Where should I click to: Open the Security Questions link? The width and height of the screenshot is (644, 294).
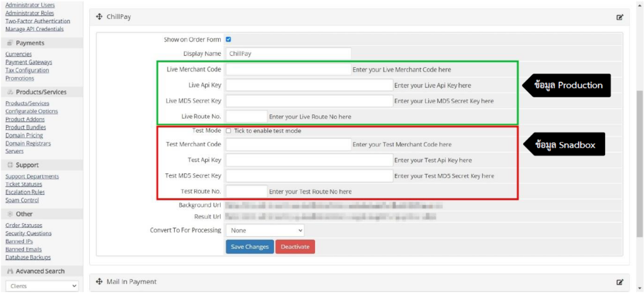(28, 233)
